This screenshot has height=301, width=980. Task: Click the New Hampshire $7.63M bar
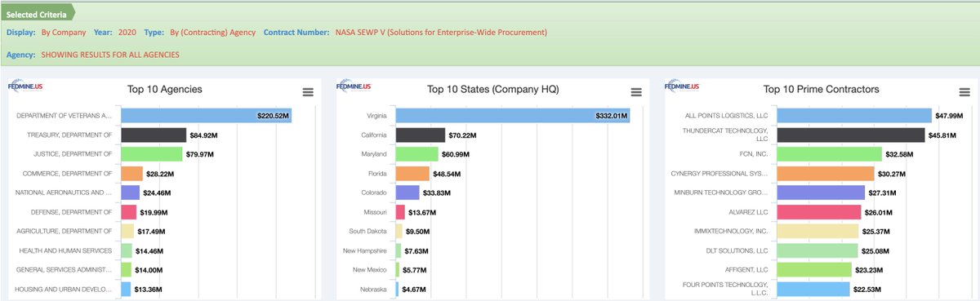(x=399, y=250)
